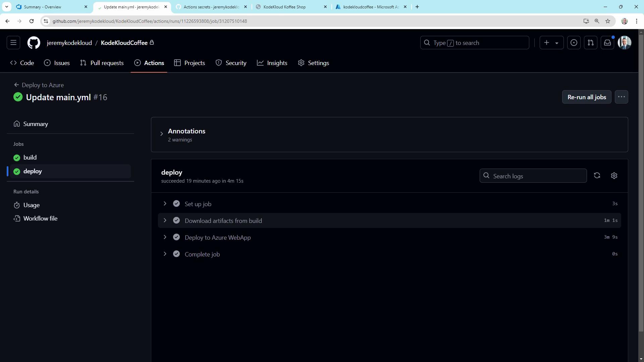Open the Actions tab

(149, 63)
